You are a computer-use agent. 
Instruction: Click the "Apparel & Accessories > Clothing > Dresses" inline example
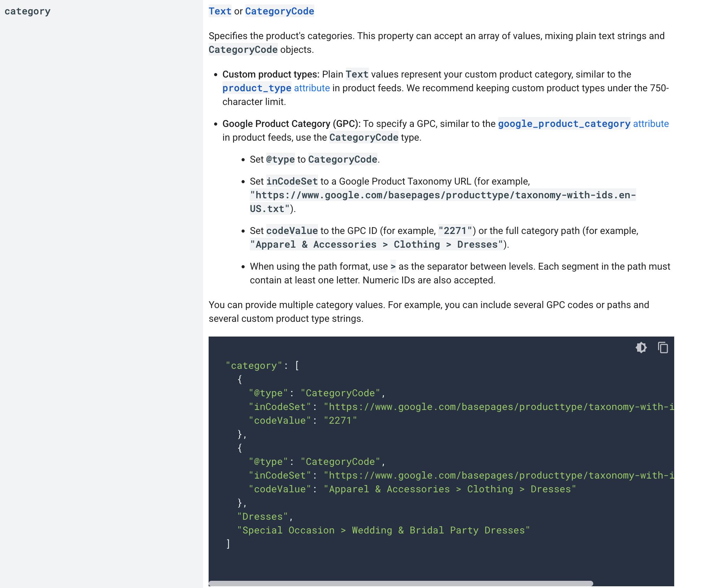tap(377, 245)
